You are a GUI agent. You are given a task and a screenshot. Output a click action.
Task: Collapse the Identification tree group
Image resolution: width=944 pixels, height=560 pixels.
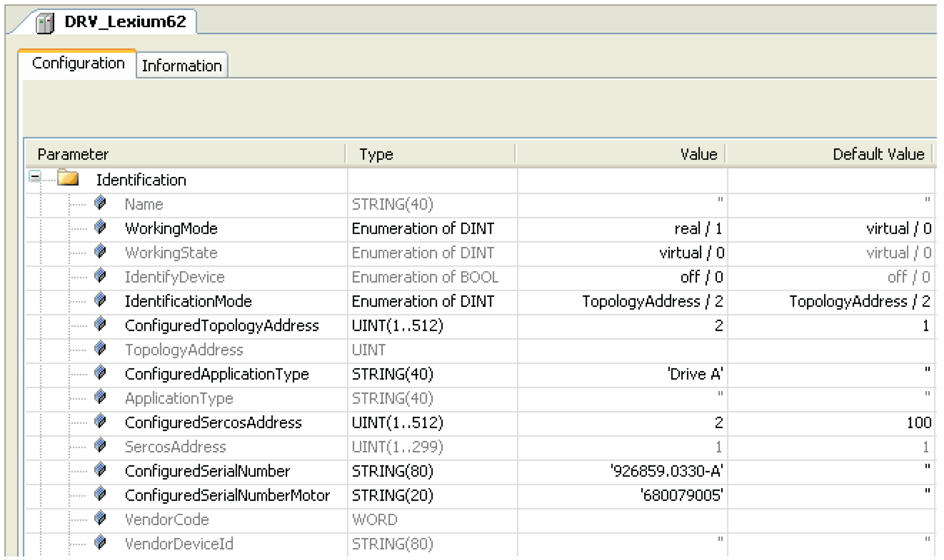pos(35,177)
